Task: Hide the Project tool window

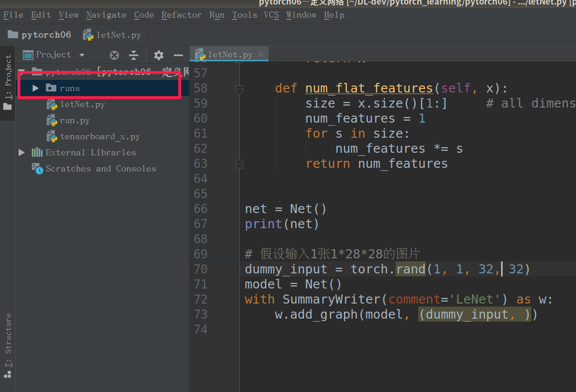Action: [178, 55]
